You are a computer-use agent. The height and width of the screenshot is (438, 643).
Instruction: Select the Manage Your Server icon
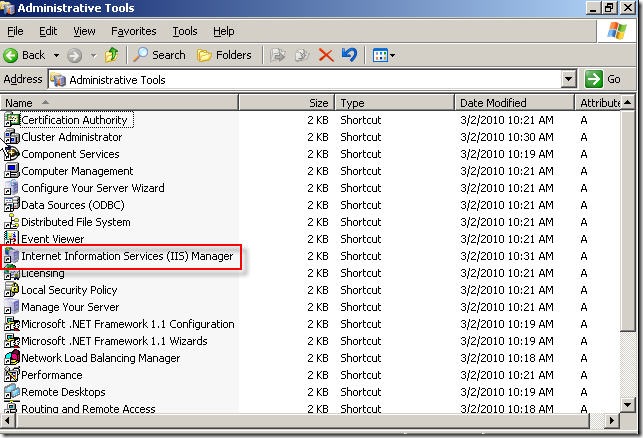(11, 307)
